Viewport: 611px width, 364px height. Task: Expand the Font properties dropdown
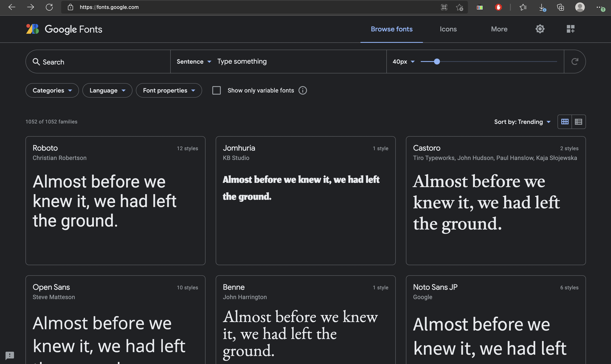pyautogui.click(x=169, y=90)
